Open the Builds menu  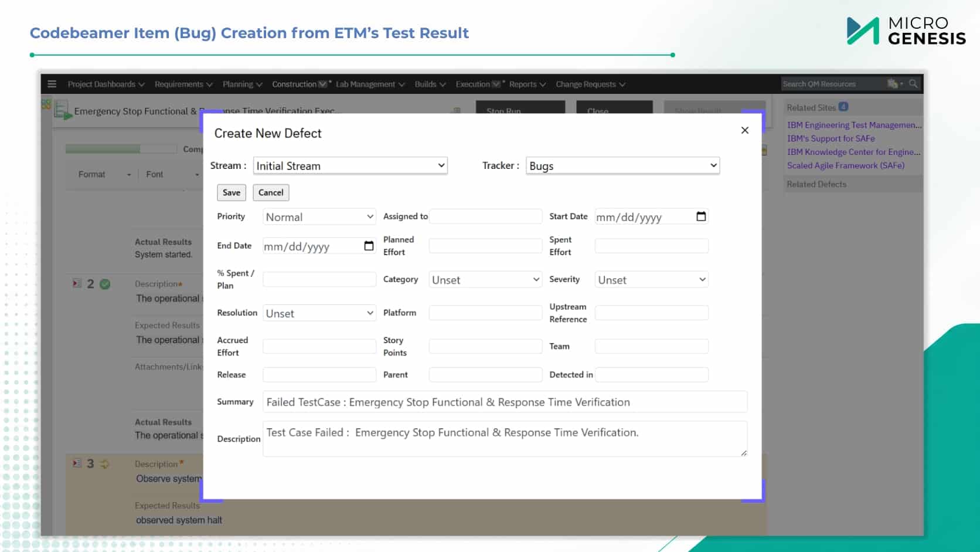point(430,84)
